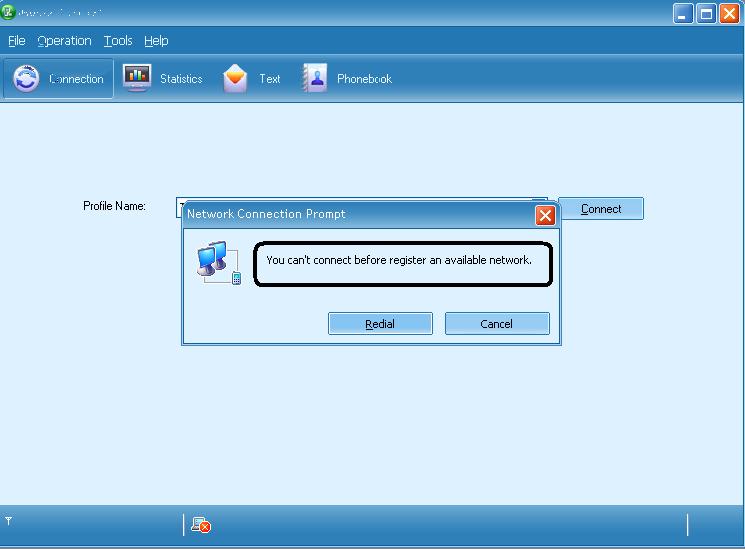Image resolution: width=745 pixels, height=549 pixels.
Task: Open the Connection view in toolbar
Action: click(58, 79)
